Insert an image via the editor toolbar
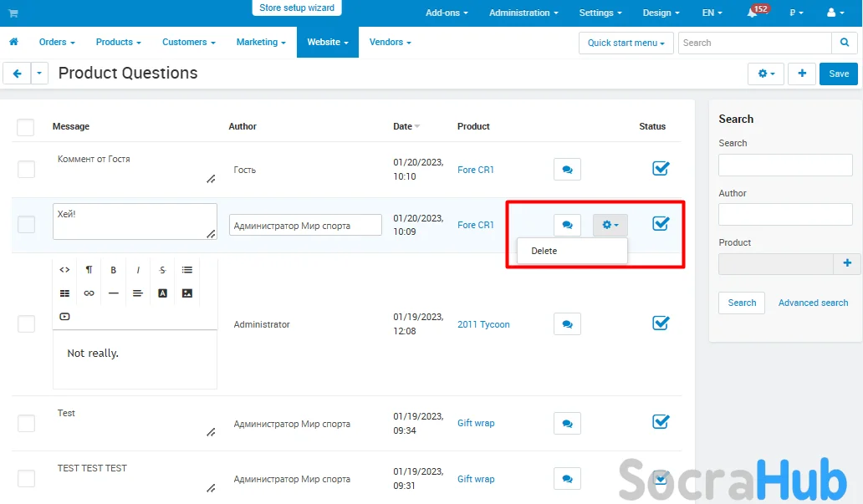 (186, 293)
